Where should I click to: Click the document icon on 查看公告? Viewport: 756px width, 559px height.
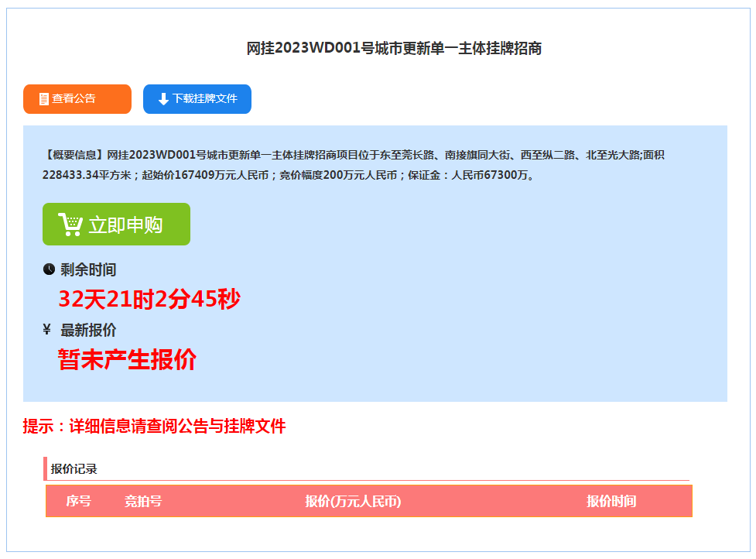tap(44, 99)
